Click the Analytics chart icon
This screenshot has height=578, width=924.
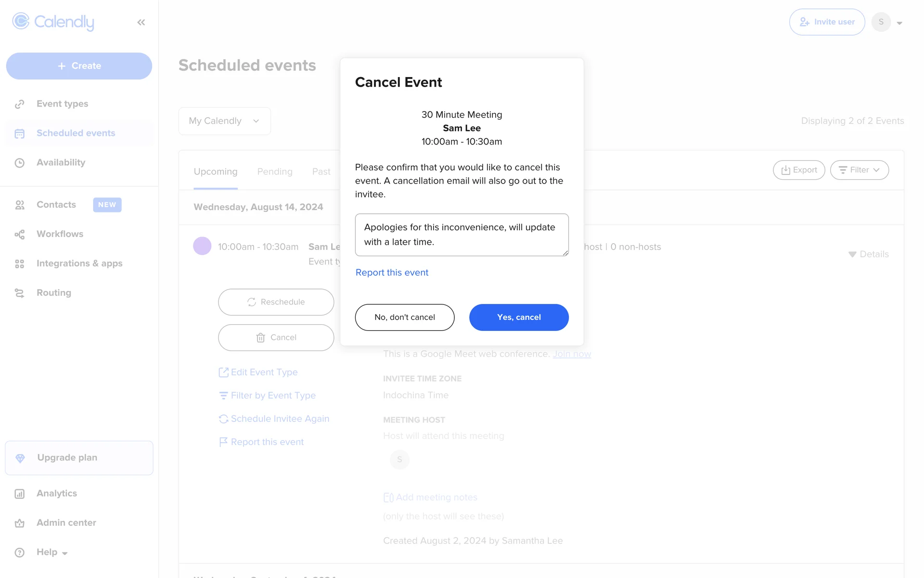click(x=20, y=494)
